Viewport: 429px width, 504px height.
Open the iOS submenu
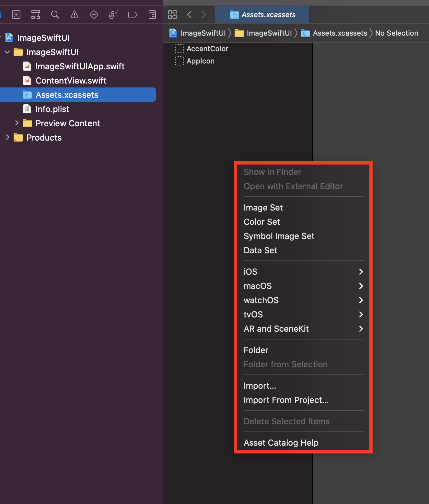pyautogui.click(x=303, y=272)
